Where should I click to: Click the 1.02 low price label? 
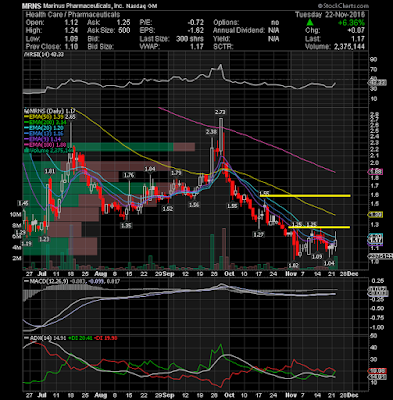(x=294, y=266)
